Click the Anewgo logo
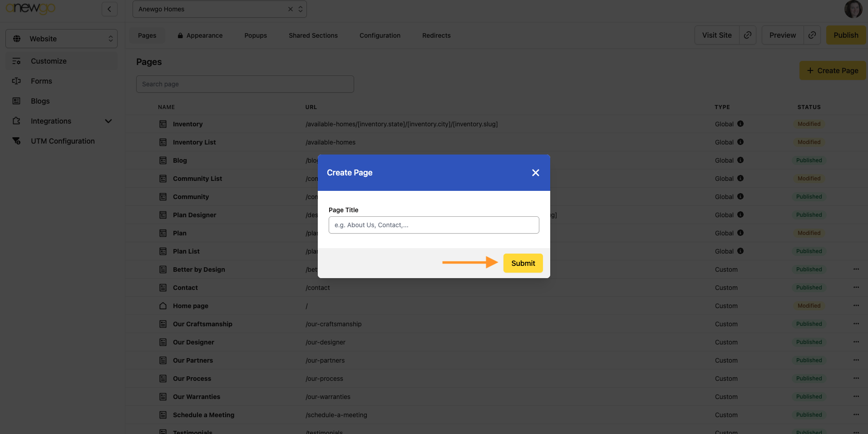Viewport: 868px width, 434px height. pyautogui.click(x=30, y=8)
